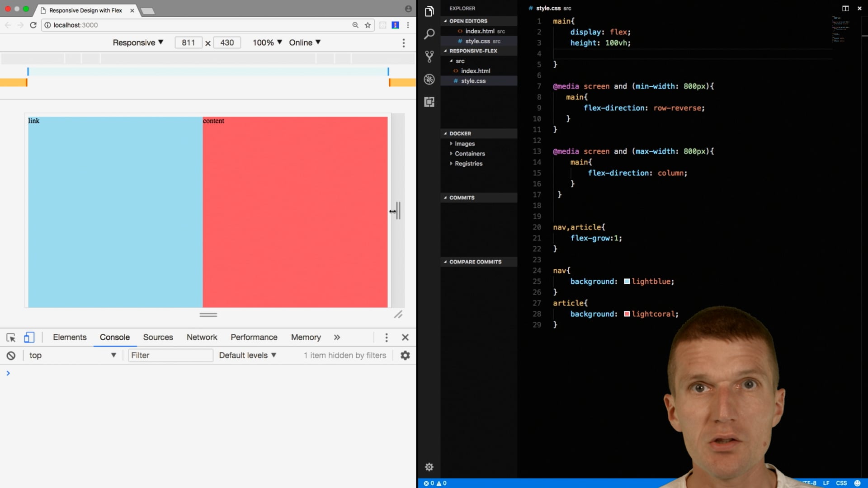Open the Debug bug icon in activity bar

(429, 79)
